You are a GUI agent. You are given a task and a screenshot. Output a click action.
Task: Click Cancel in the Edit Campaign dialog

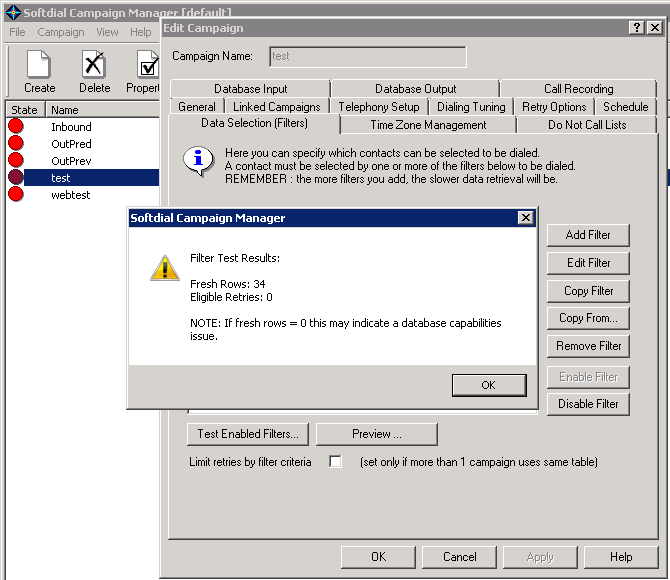coord(459,556)
